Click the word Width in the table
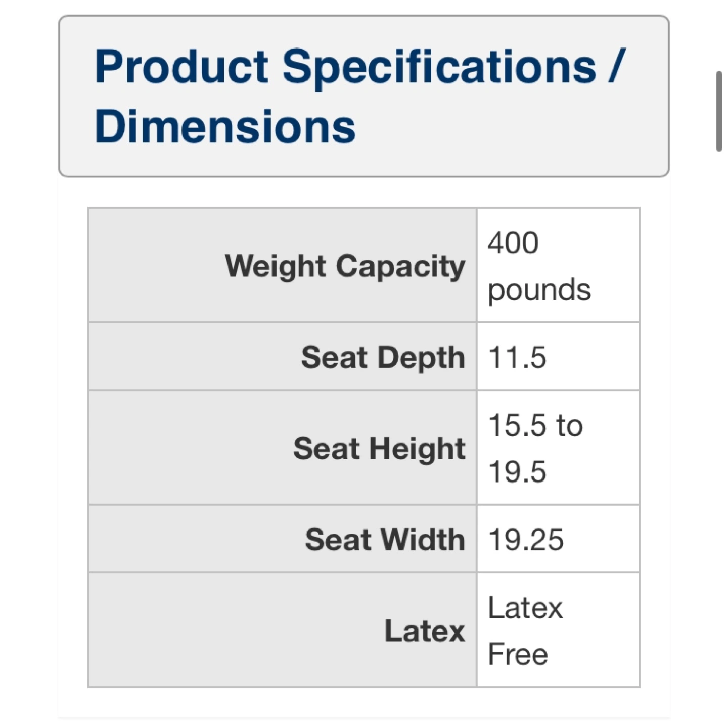The image size is (728, 722). [423, 539]
